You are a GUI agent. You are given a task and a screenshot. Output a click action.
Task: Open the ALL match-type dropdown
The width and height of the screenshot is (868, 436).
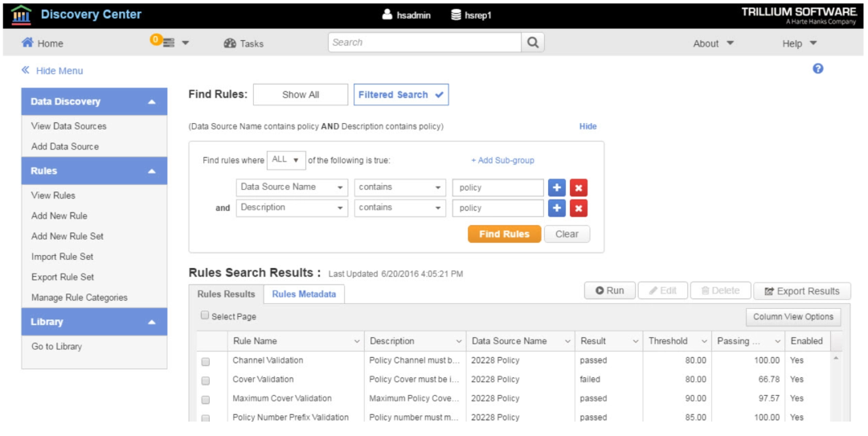pos(286,160)
